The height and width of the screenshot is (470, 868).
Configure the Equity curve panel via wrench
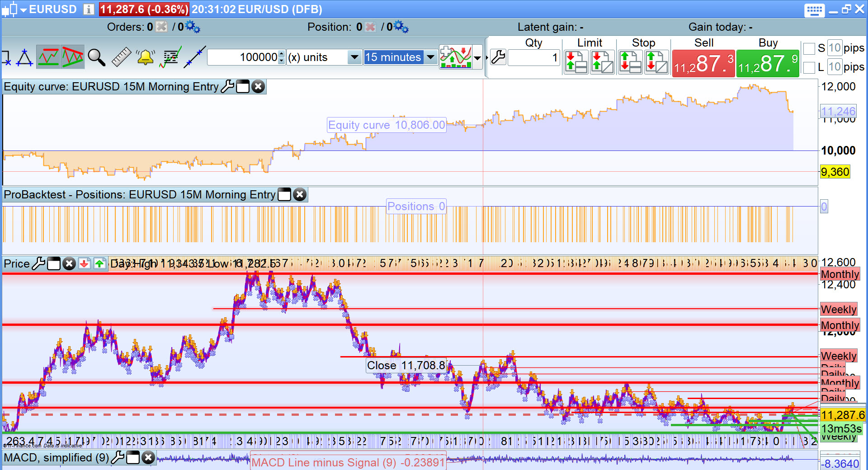227,86
